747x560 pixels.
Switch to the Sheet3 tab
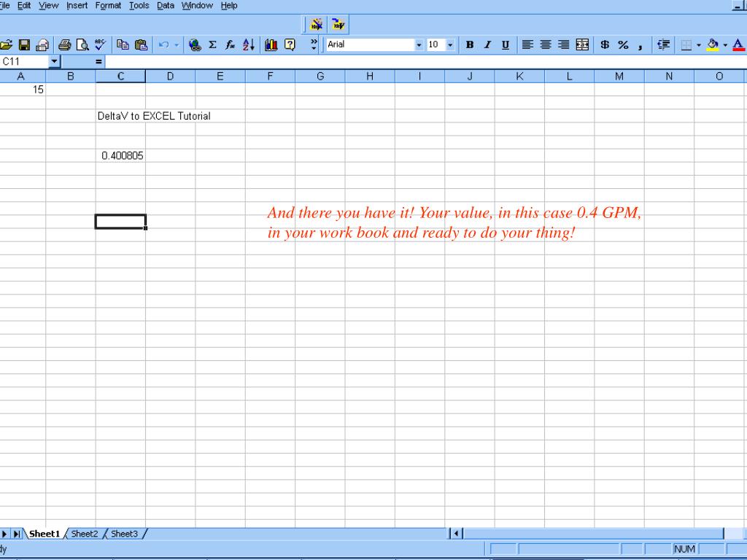124,534
